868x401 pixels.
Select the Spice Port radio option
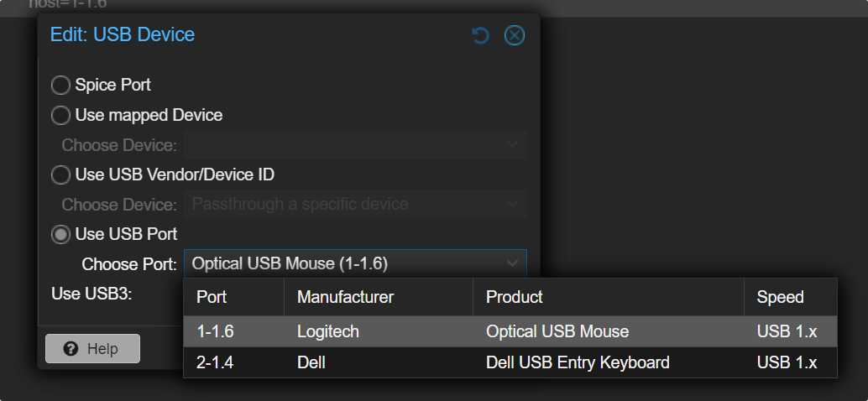pos(60,85)
